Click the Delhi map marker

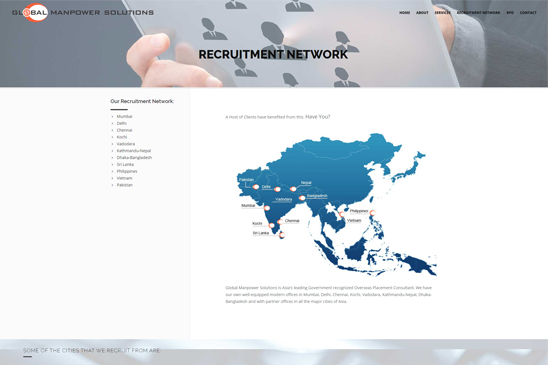277,189
